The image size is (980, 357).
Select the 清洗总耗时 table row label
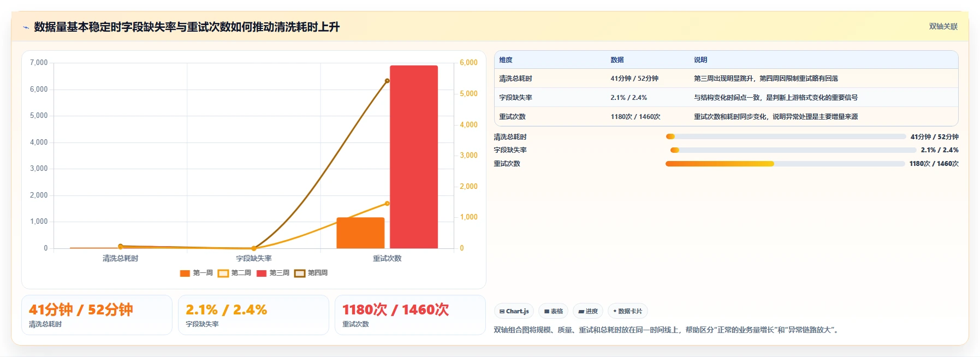pos(515,79)
